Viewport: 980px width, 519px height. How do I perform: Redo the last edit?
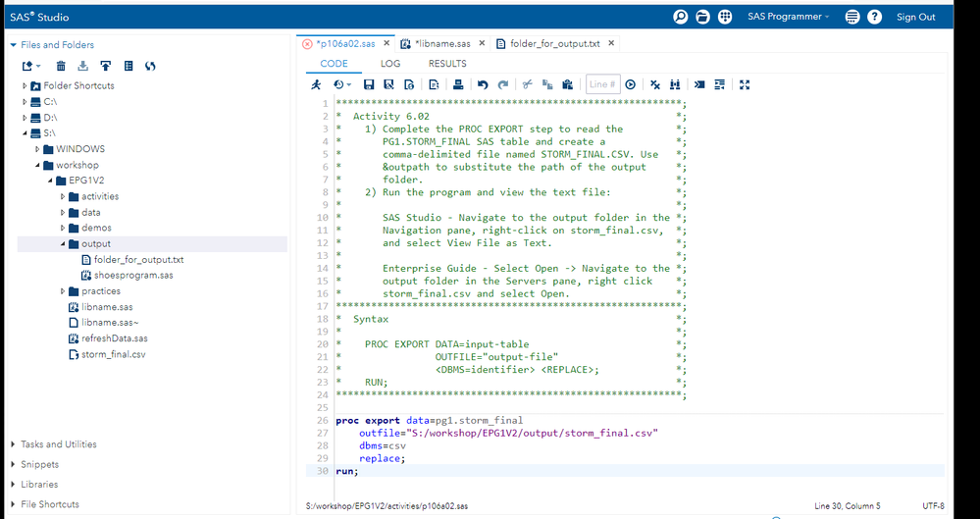pos(502,84)
